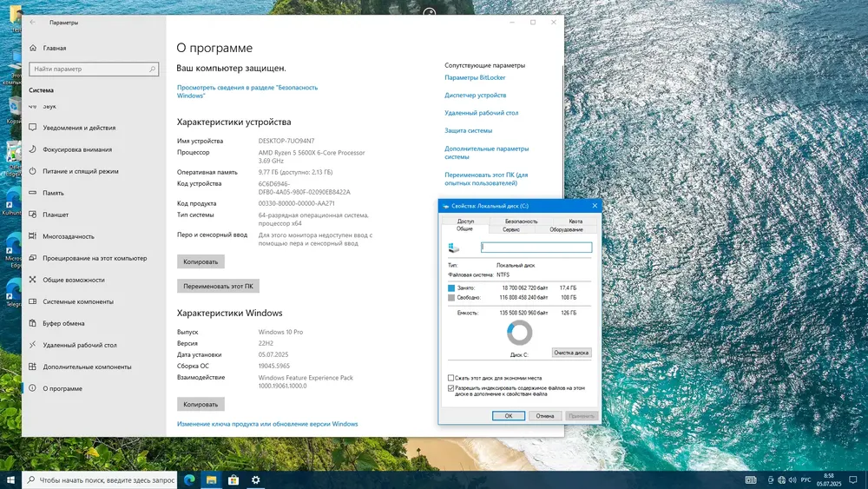Viewport: 868px width, 489px height.
Task: Open Питание и спящий режим power icon
Action: [33, 171]
